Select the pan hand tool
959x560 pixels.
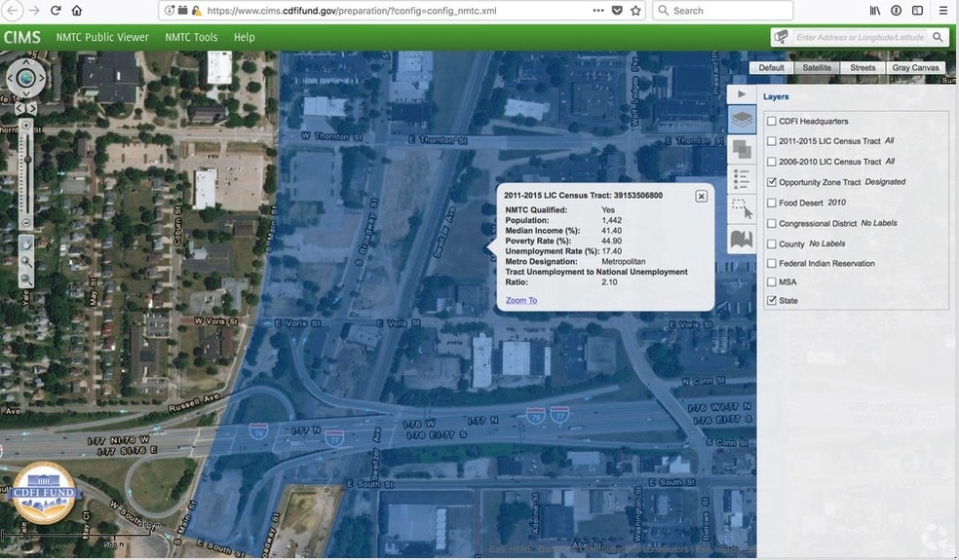(26, 243)
